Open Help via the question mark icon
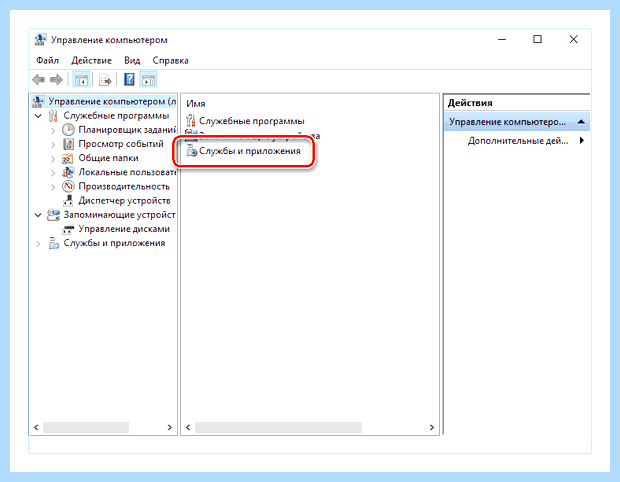This screenshot has height=482, width=620. point(129,79)
